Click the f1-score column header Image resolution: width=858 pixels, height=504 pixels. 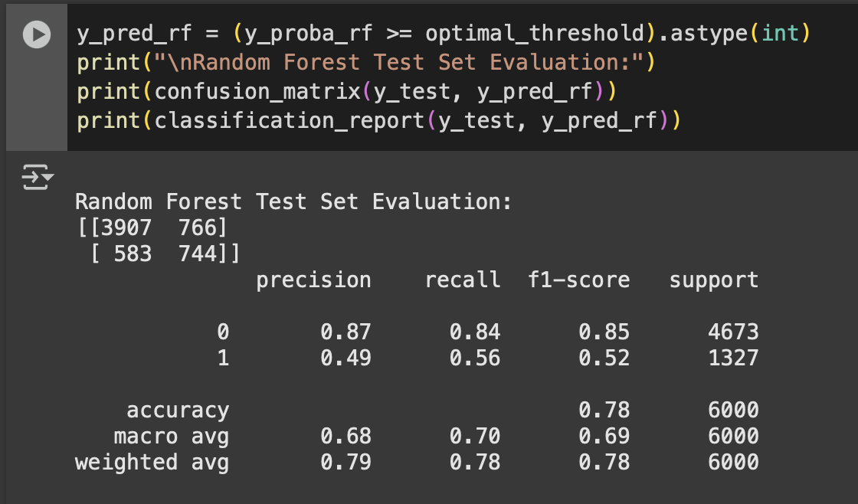point(579,280)
